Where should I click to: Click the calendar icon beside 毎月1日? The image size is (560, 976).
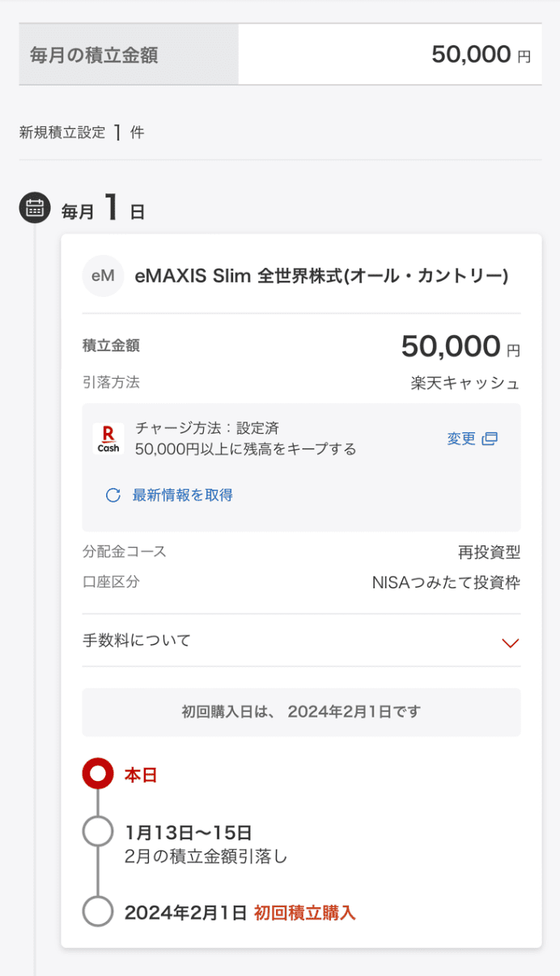pyautogui.click(x=33, y=208)
